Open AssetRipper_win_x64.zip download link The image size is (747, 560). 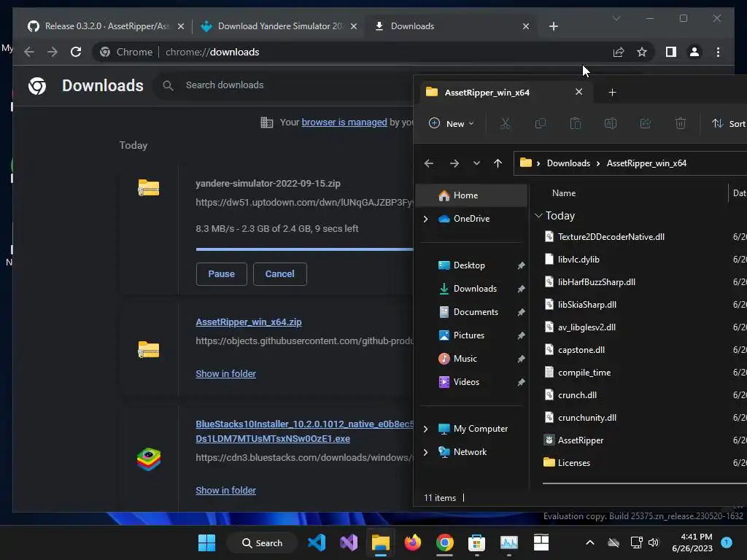(x=249, y=322)
